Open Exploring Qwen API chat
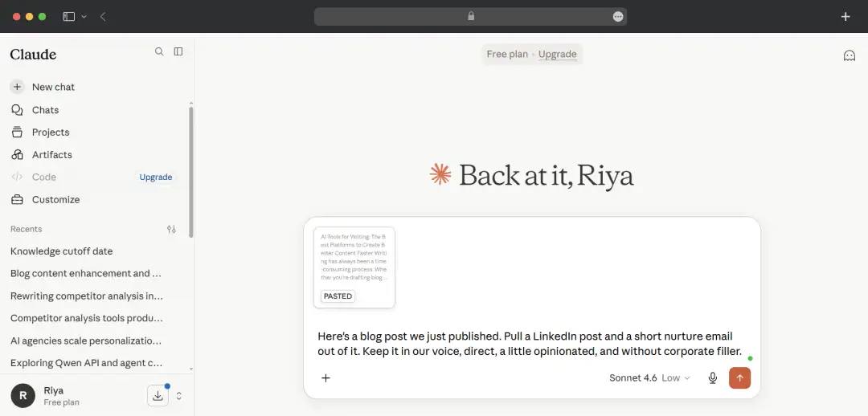The height and width of the screenshot is (416, 868). (x=86, y=363)
